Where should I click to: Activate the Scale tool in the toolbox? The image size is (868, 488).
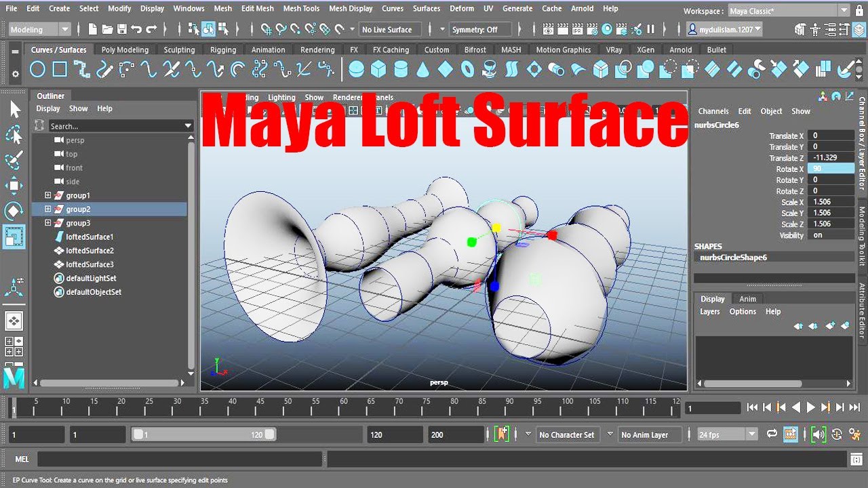pyautogui.click(x=14, y=237)
